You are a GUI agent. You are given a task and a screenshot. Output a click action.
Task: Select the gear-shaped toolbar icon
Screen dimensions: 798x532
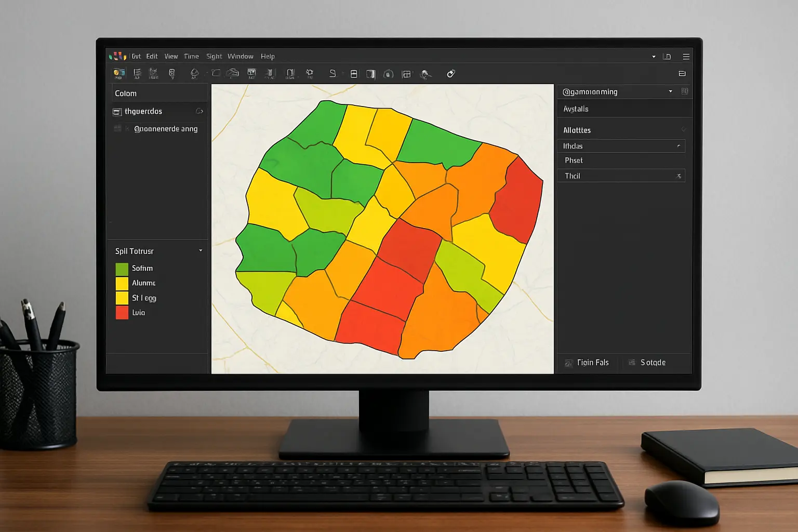coord(310,74)
